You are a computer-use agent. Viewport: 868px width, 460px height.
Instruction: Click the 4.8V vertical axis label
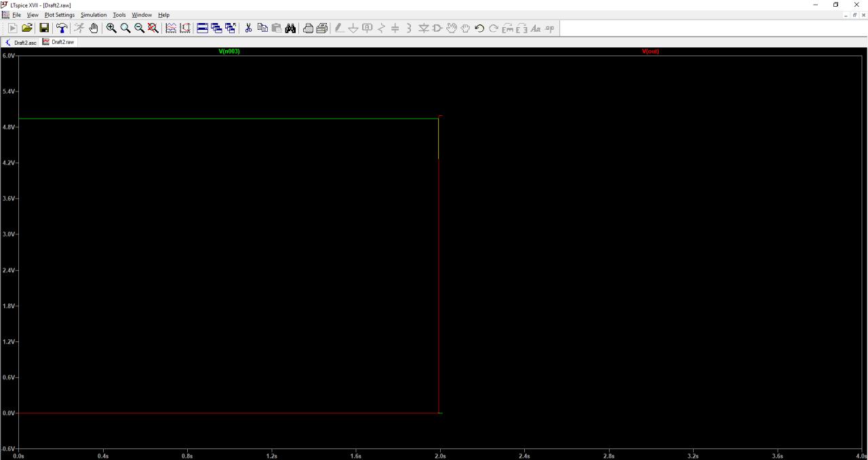pyautogui.click(x=8, y=127)
